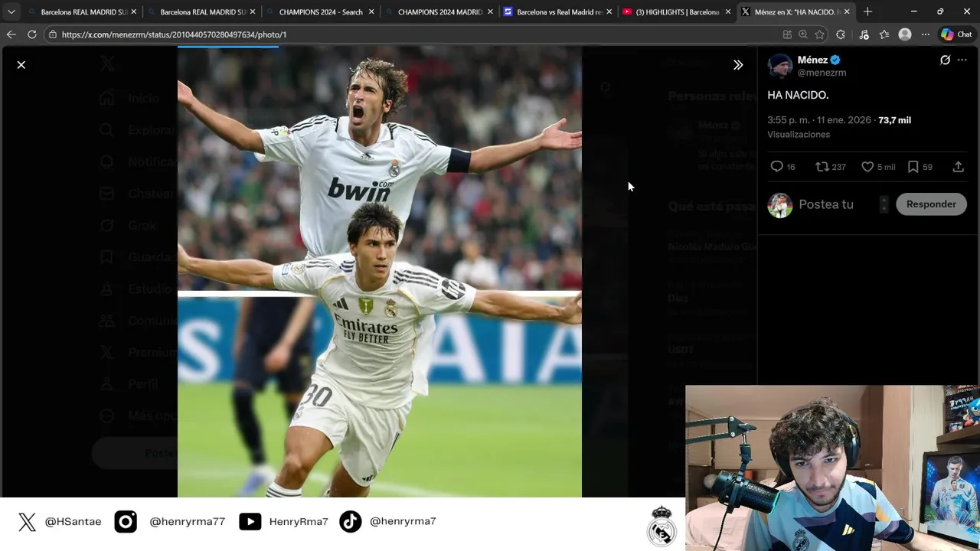980x551 pixels.
Task: Click the address bar URL
Action: (174, 34)
